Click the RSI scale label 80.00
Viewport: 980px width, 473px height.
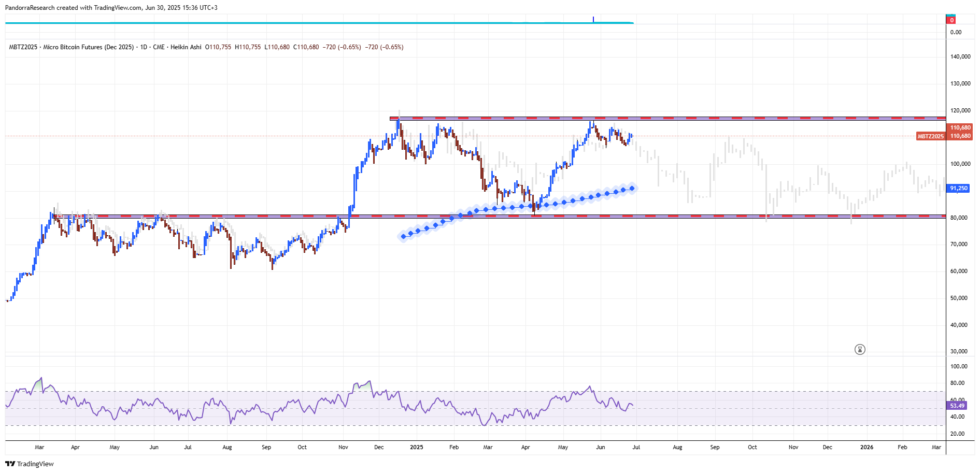pos(958,383)
